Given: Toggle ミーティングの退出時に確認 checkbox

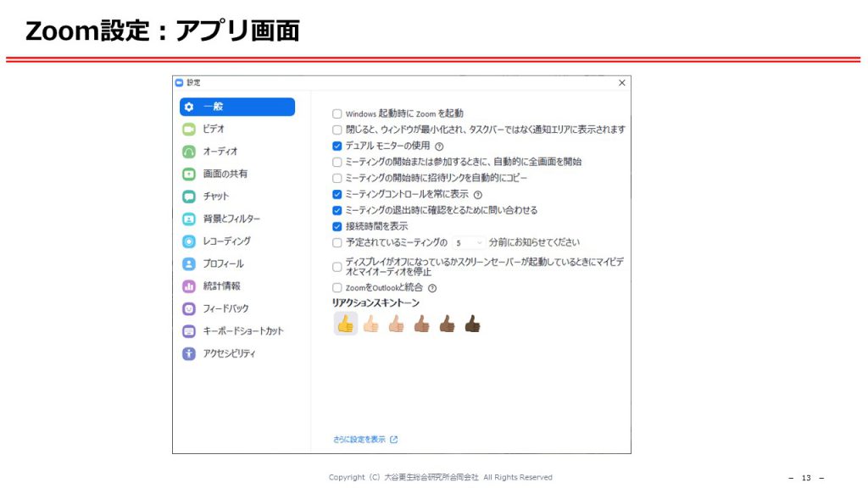Looking at the screenshot, I should coord(337,210).
